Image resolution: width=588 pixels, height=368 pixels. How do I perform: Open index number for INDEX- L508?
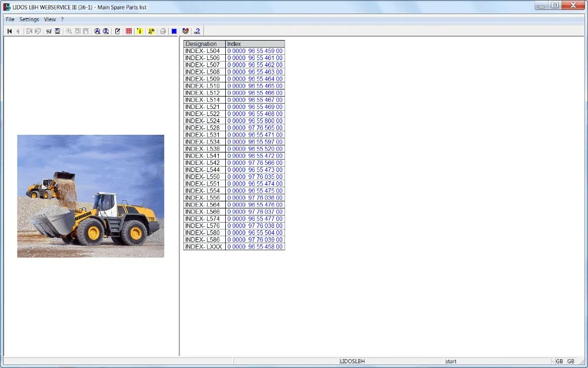coord(255,72)
